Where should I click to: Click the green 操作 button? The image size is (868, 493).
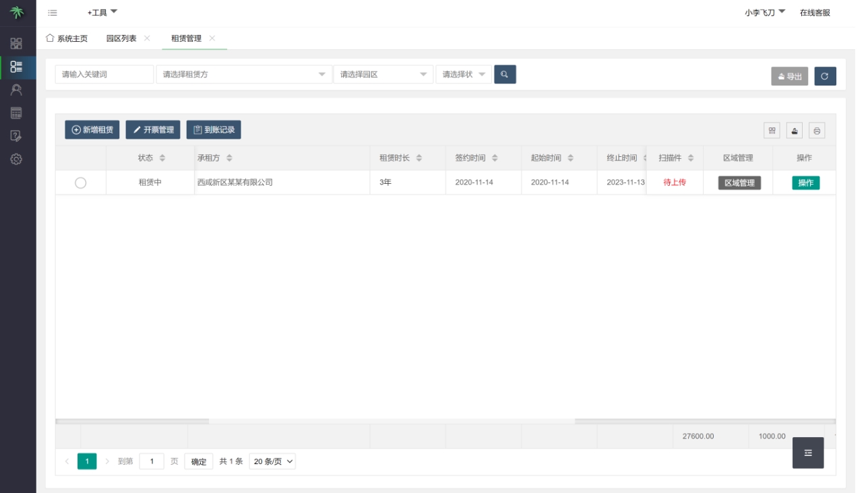tap(806, 183)
